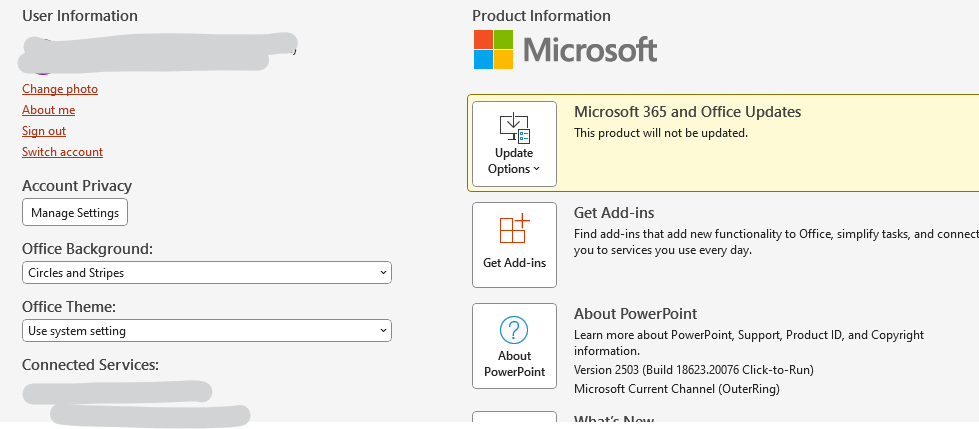This screenshot has height=429, width=979.
Task: Open the Office Theme dropdown arrow
Action: [x=384, y=330]
